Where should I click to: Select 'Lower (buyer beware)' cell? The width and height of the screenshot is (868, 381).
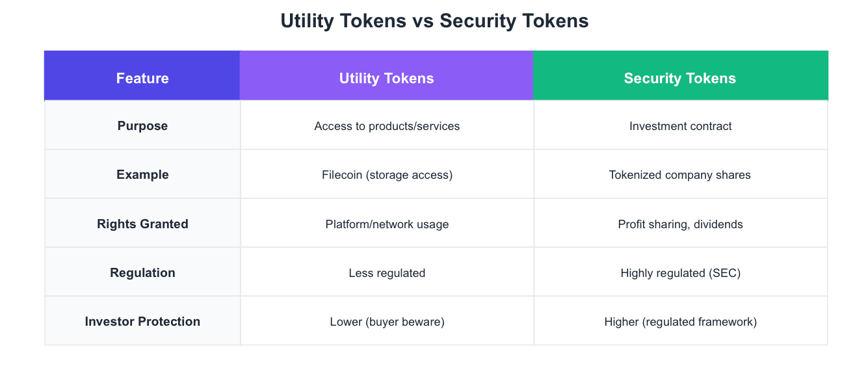[387, 322]
